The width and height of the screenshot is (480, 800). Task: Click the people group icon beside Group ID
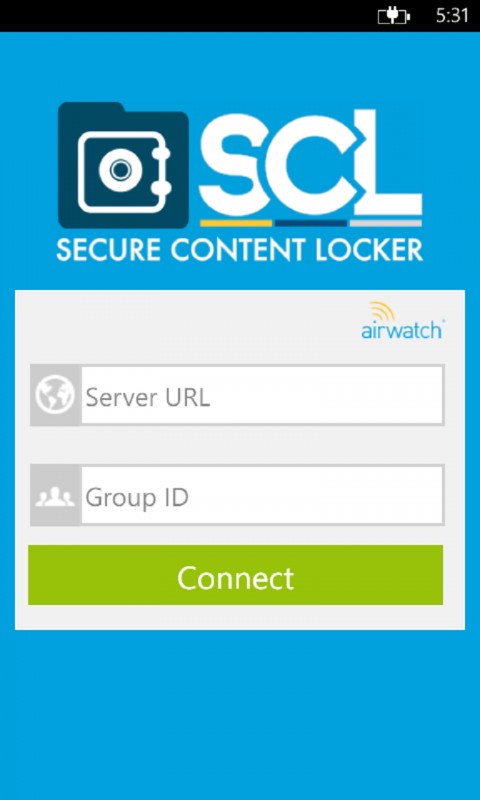tap(55, 497)
